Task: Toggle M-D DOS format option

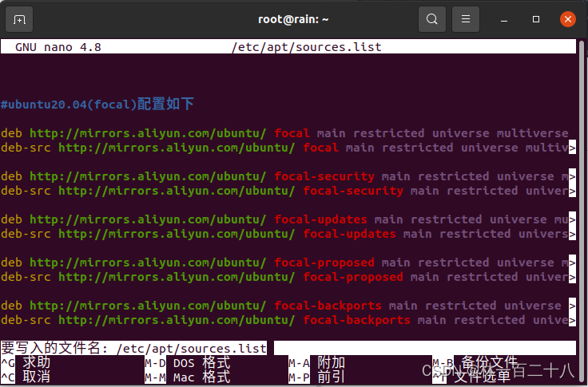Action: [x=187, y=362]
